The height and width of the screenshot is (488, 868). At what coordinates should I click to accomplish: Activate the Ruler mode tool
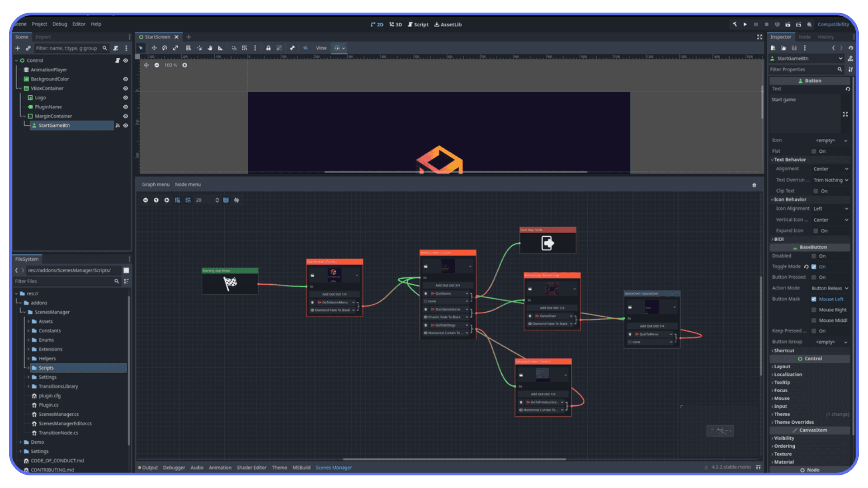(220, 47)
